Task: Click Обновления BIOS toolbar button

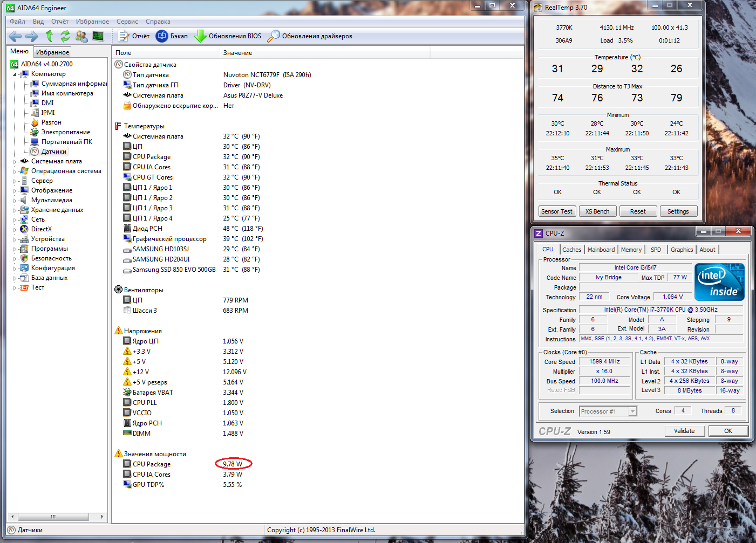Action: click(228, 36)
